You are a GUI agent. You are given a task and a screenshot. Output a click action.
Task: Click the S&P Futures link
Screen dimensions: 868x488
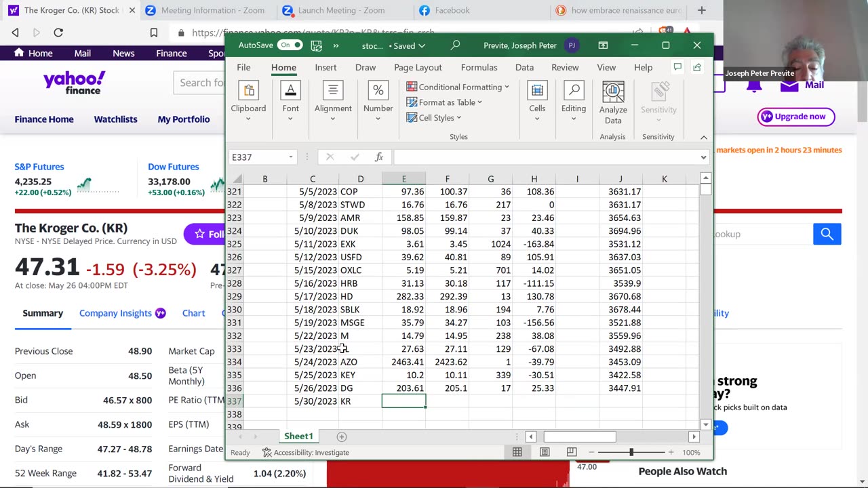[x=39, y=167]
